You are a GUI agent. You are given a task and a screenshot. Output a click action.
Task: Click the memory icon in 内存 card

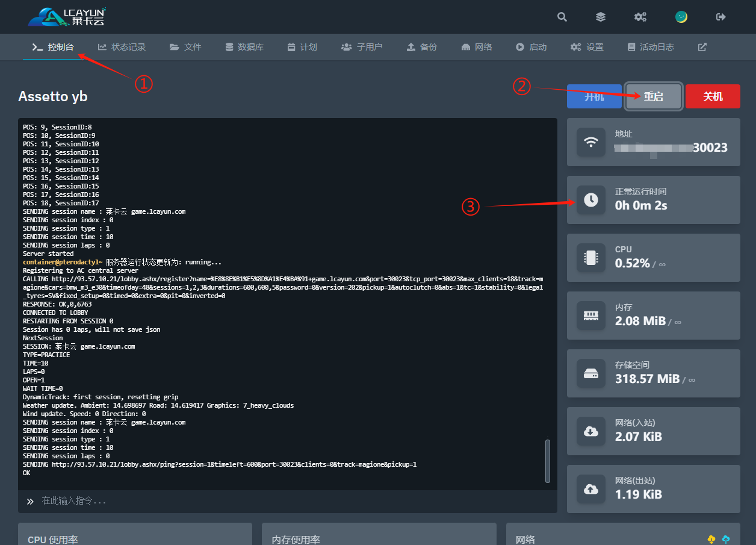pos(591,316)
